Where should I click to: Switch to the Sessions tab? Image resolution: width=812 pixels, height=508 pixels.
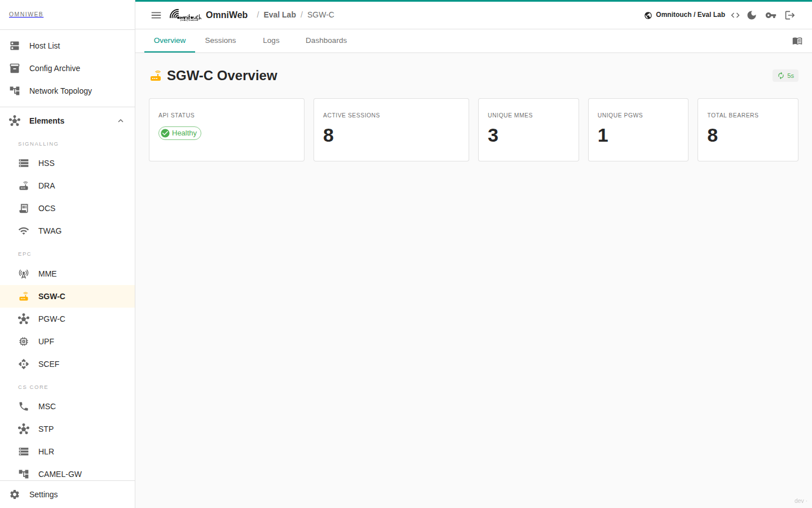(220, 41)
